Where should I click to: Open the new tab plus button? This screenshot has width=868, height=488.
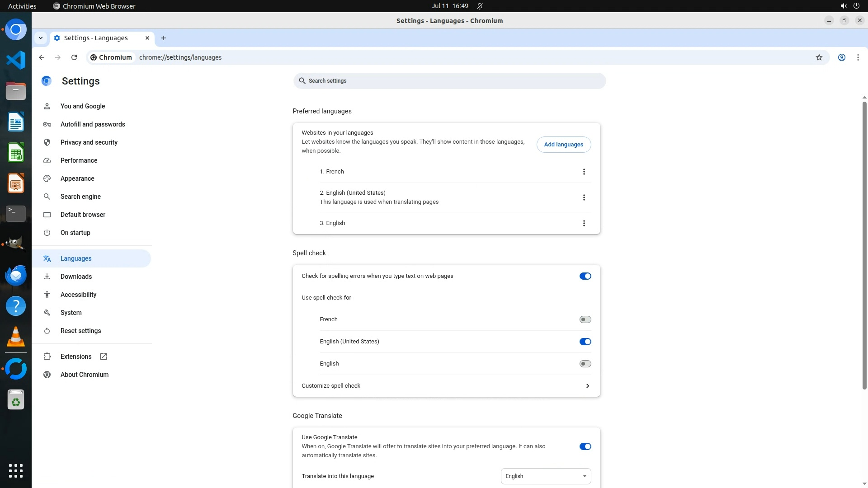click(x=164, y=38)
